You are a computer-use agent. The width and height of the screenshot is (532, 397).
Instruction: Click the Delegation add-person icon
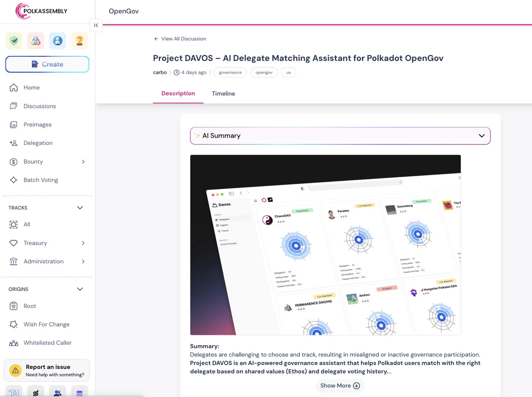click(x=14, y=143)
